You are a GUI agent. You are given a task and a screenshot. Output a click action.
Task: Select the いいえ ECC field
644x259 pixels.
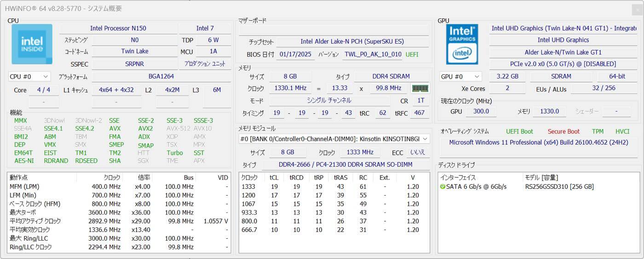[418, 152]
